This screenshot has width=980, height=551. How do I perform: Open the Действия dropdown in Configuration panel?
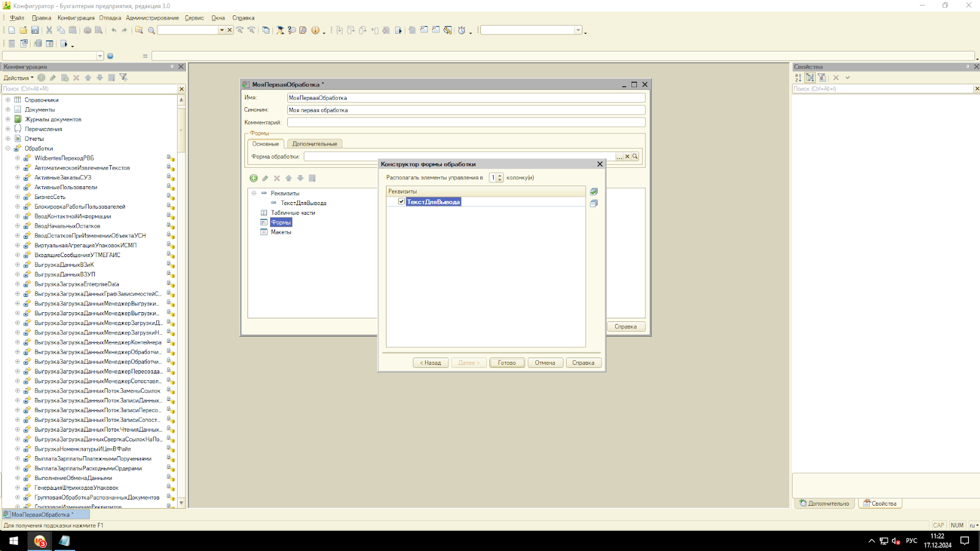point(18,78)
